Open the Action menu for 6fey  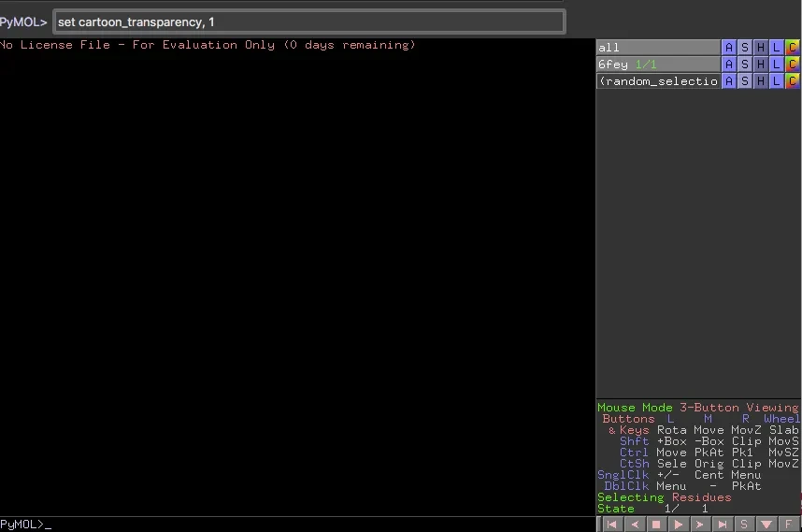[729, 65]
